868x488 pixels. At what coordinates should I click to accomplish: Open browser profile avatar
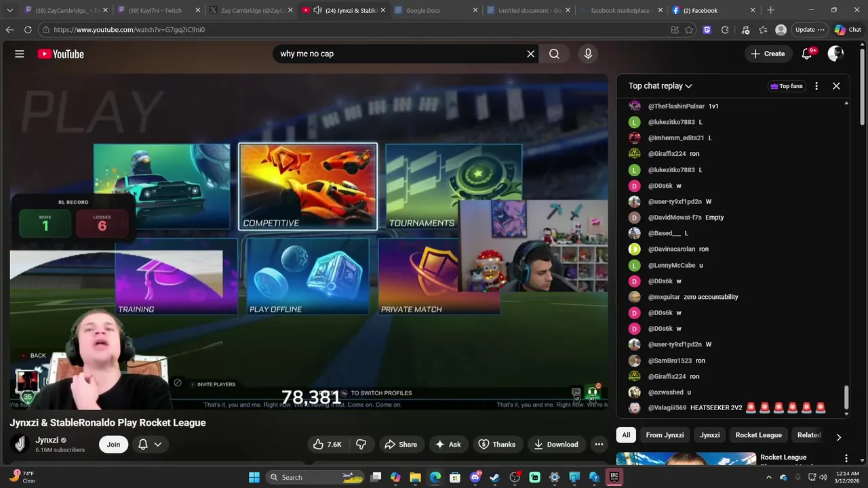pyautogui.click(x=781, y=30)
